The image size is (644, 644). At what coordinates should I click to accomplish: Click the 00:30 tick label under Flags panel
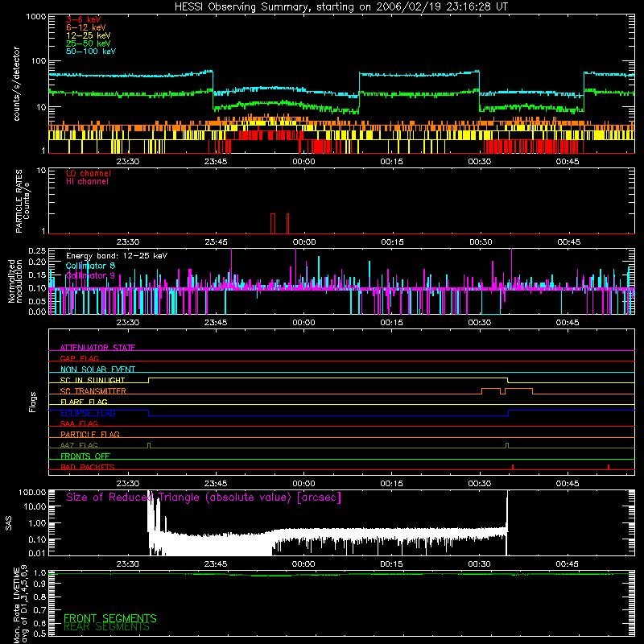[x=480, y=484]
